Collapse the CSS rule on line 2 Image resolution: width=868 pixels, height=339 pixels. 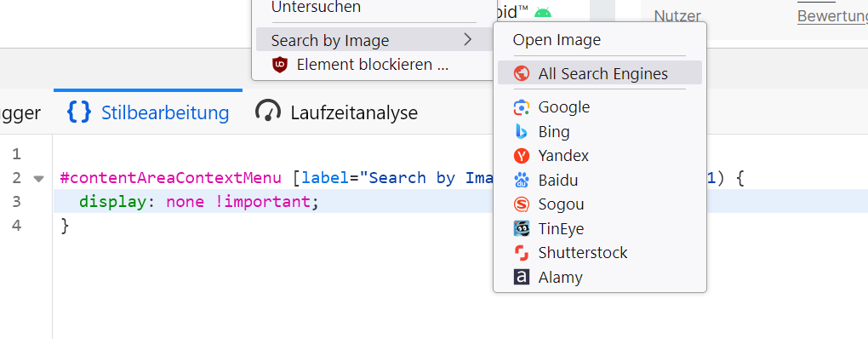point(38,178)
